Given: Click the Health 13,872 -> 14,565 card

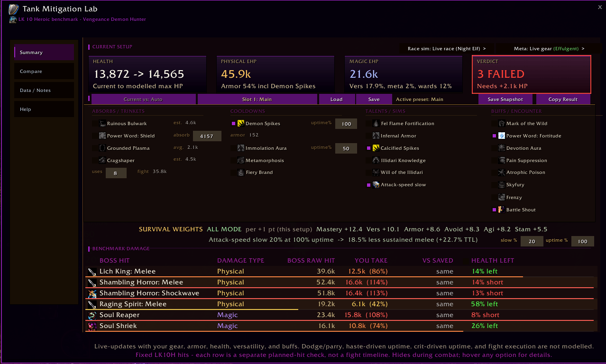Looking at the screenshot, I should click(147, 74).
